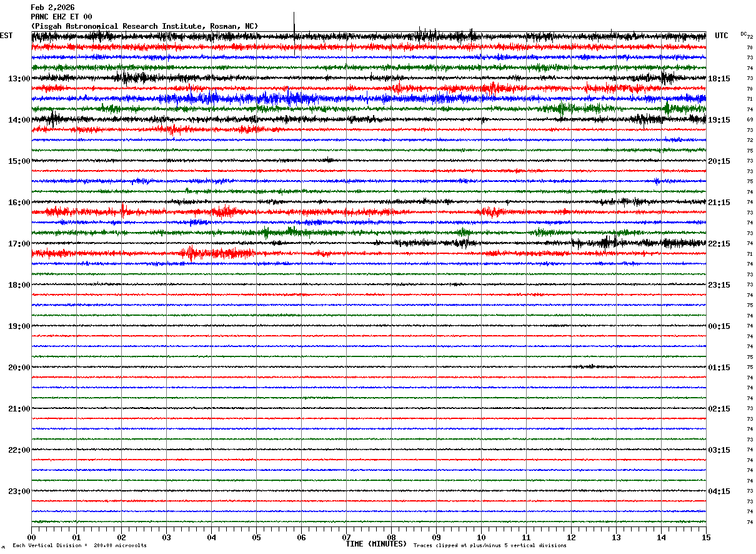The image size is (756, 554).
Task: Click the minute 07 tick label
Action: point(346,537)
